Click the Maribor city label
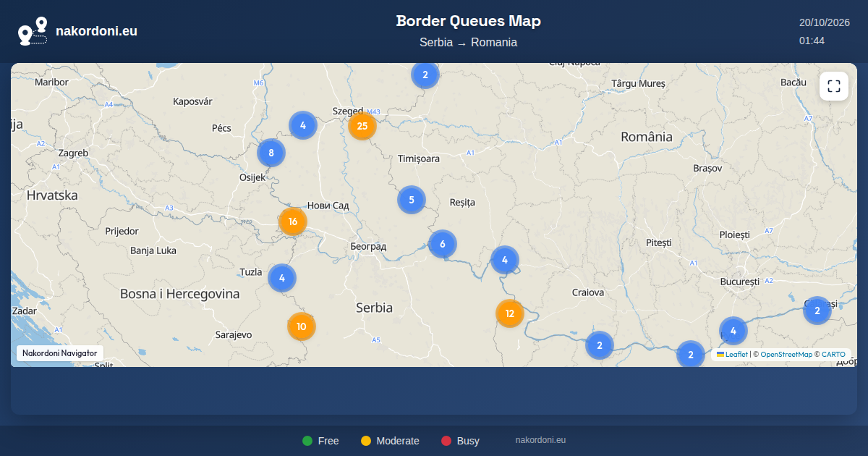This screenshot has height=456, width=868. click(51, 83)
